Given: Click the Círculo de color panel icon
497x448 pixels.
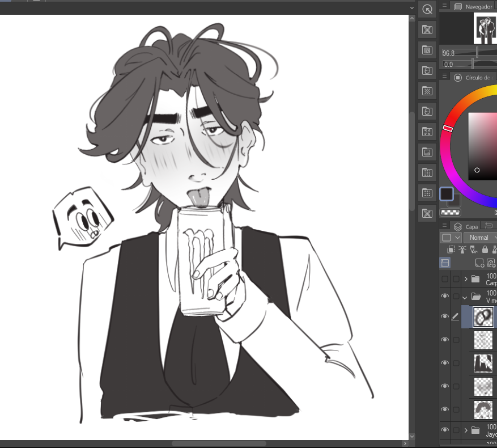Looking at the screenshot, I should pyautogui.click(x=458, y=78).
